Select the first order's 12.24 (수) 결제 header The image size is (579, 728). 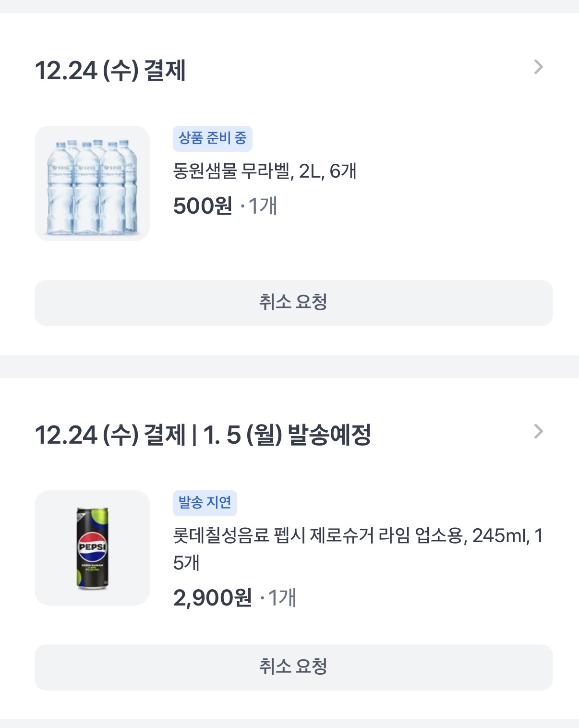pos(110,71)
